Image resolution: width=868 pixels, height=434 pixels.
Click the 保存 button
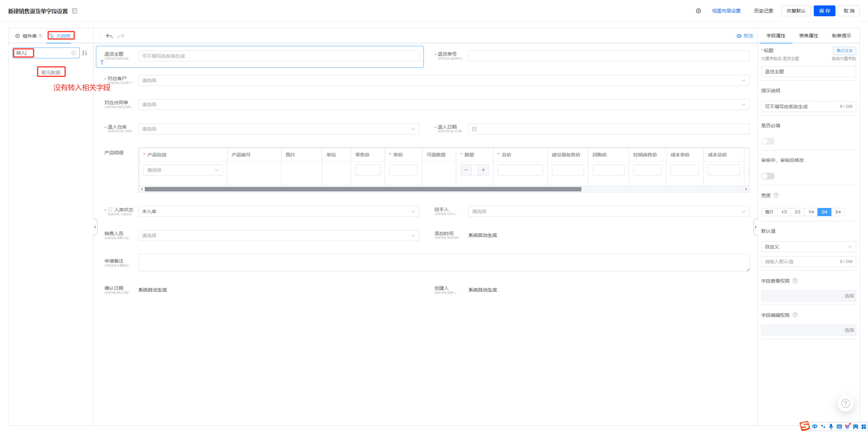[x=824, y=11]
